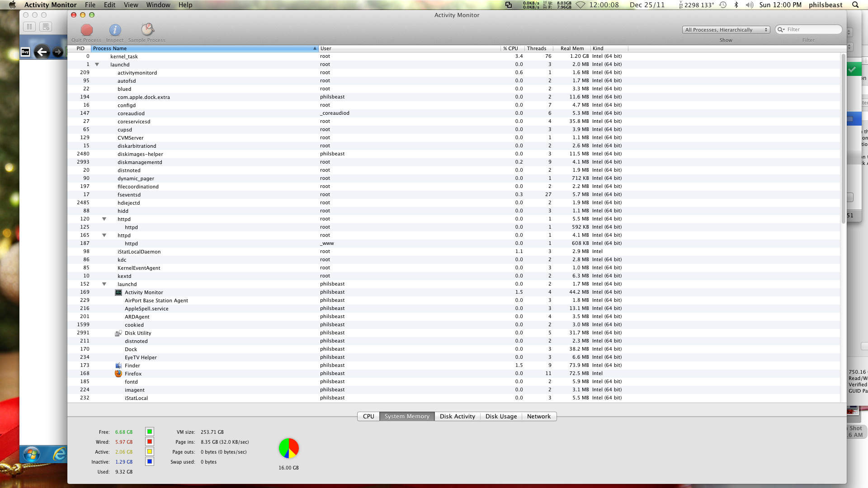Select the Finder process icon

[x=118, y=366]
